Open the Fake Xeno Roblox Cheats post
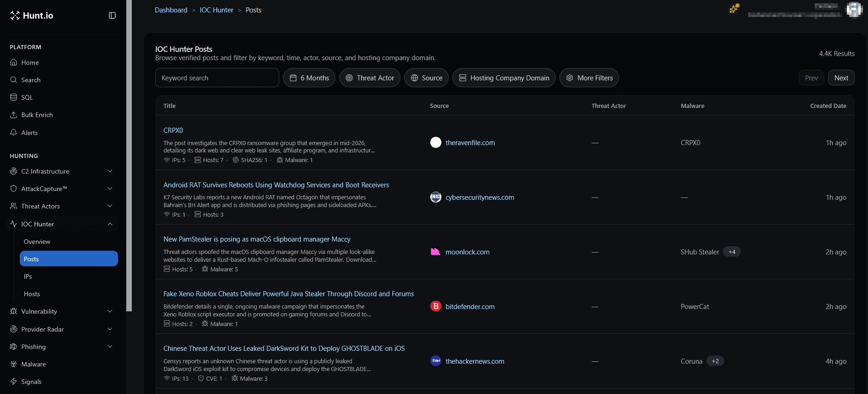868x394 pixels. 288,294
